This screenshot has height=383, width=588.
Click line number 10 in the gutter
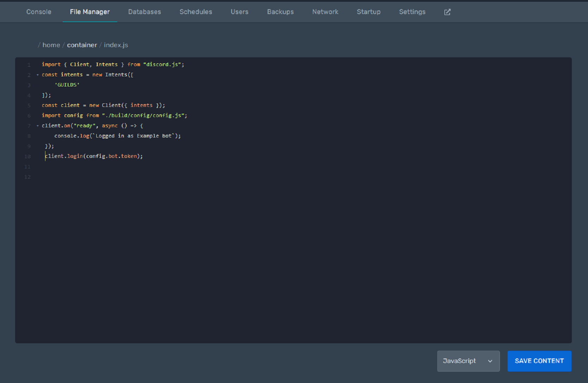(27, 156)
